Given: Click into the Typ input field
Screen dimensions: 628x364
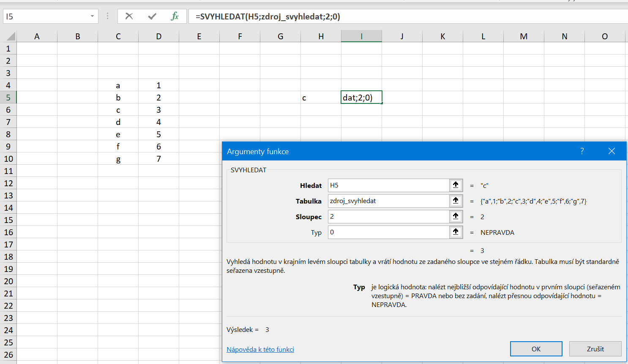Looking at the screenshot, I should (x=388, y=232).
